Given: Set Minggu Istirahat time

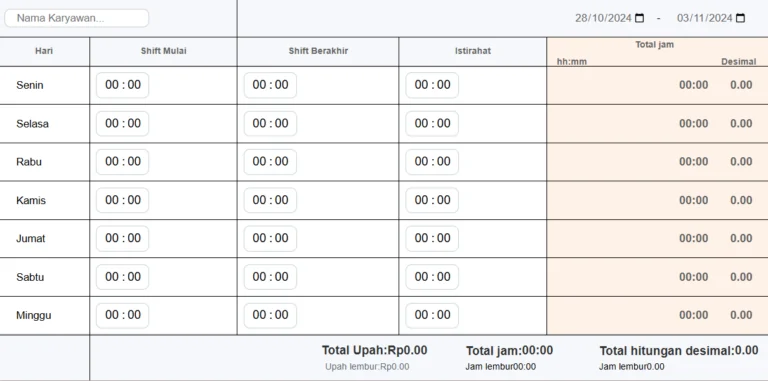Looking at the screenshot, I should [x=432, y=315].
